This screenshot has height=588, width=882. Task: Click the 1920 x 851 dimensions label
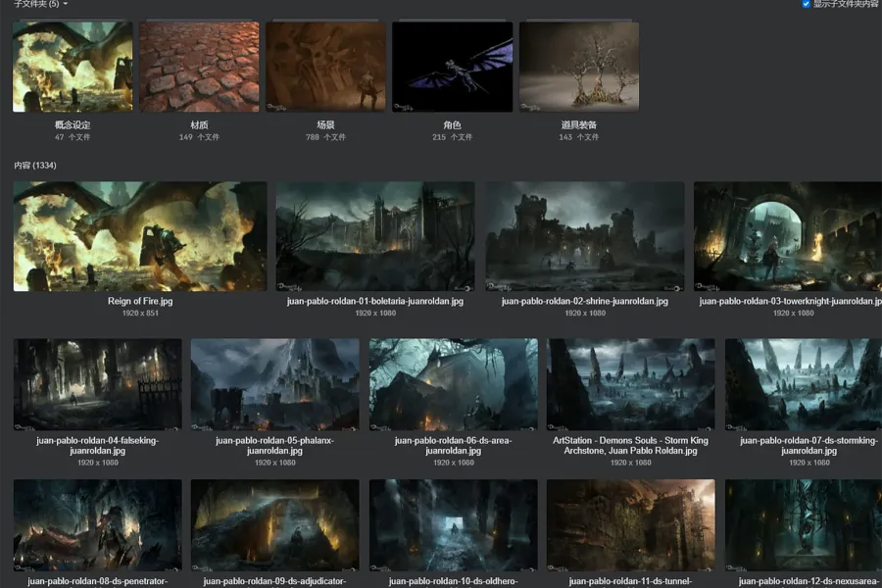[140, 313]
